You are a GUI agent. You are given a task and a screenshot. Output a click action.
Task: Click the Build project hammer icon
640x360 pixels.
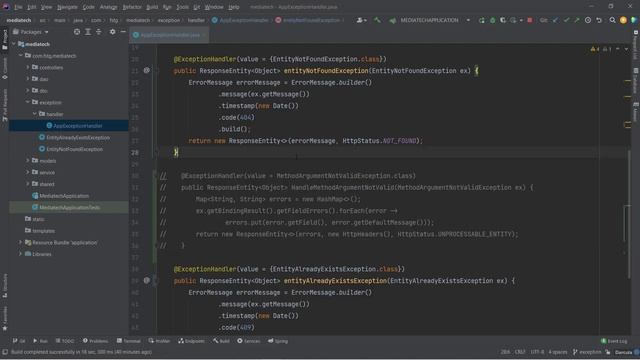click(x=377, y=20)
